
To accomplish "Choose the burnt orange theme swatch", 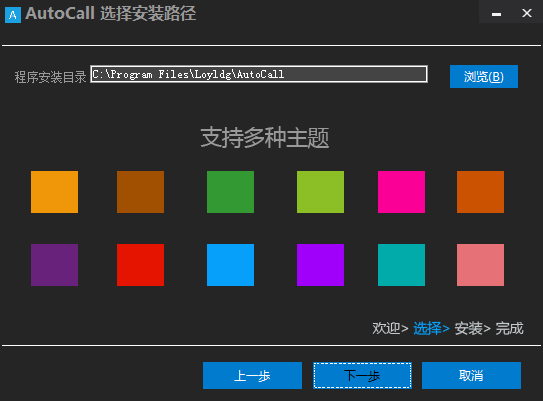I will coord(480,192).
